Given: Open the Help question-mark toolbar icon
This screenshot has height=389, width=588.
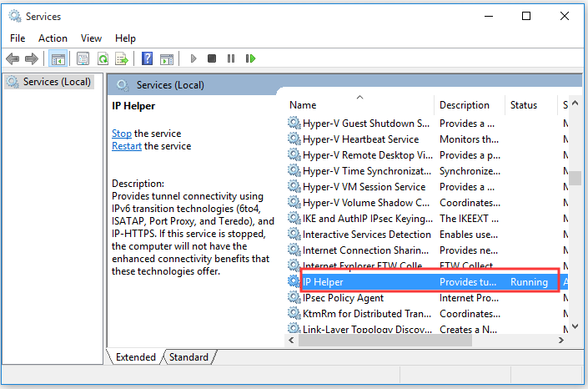Looking at the screenshot, I should point(147,58).
